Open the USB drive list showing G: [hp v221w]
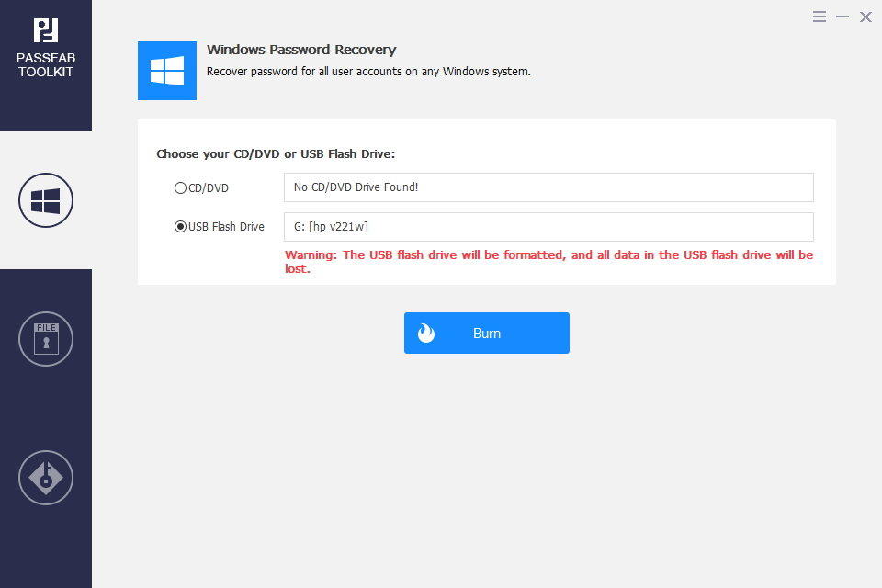 coord(548,227)
